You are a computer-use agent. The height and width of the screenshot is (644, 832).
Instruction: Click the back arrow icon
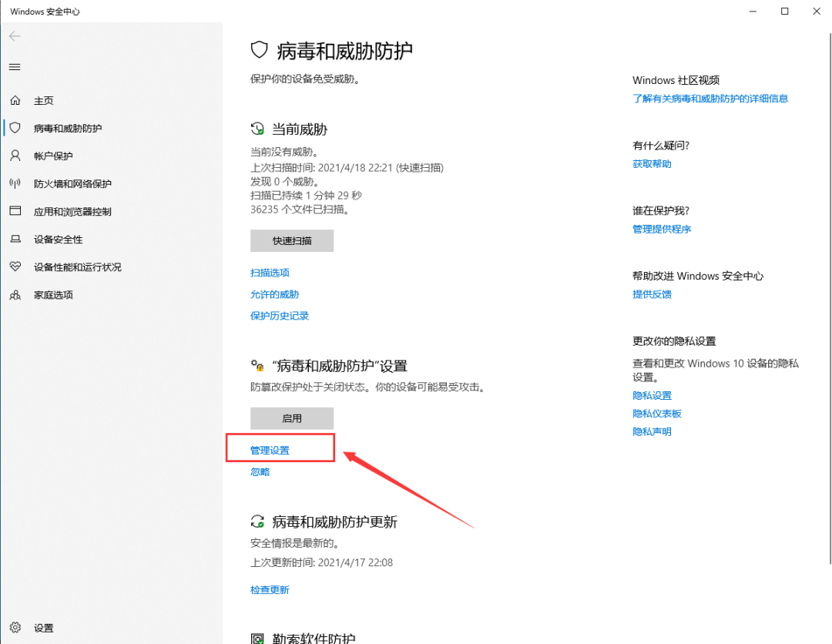[x=15, y=36]
